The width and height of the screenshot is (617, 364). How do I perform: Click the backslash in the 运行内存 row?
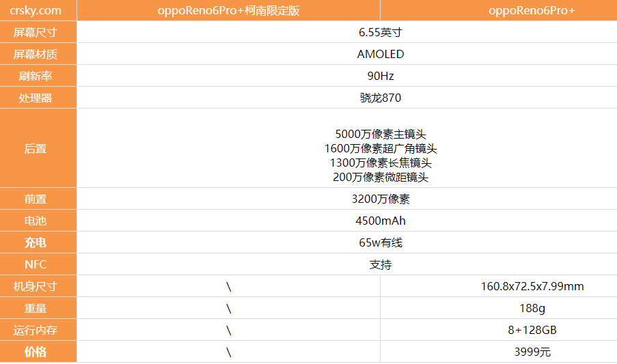point(229,331)
